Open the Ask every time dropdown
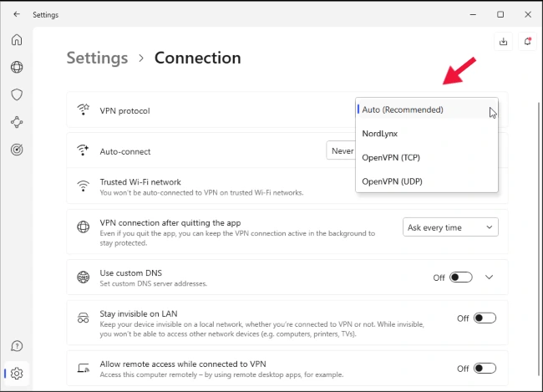The height and width of the screenshot is (392, 543). [450, 227]
